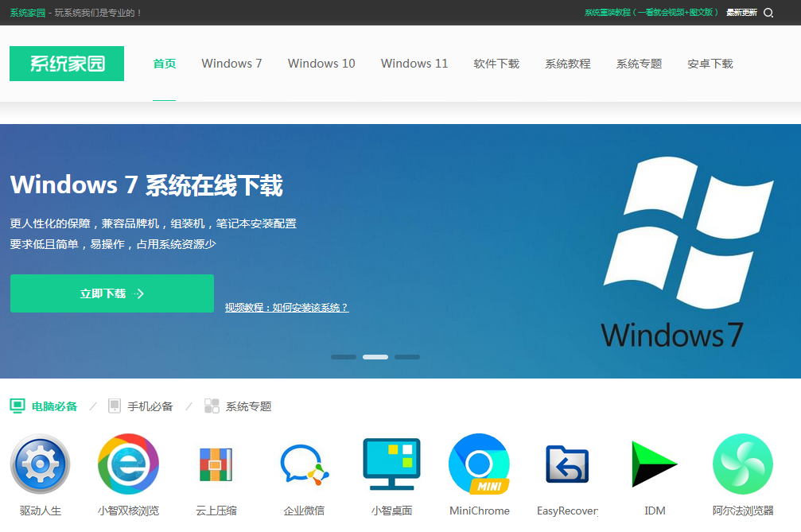Open the 云上压缩 archive icon
This screenshot has width=801, height=532.
point(216,464)
